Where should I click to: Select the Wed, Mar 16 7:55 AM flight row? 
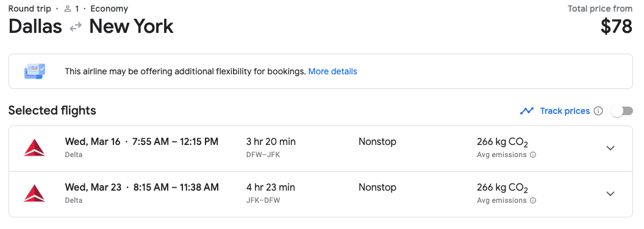click(x=321, y=149)
